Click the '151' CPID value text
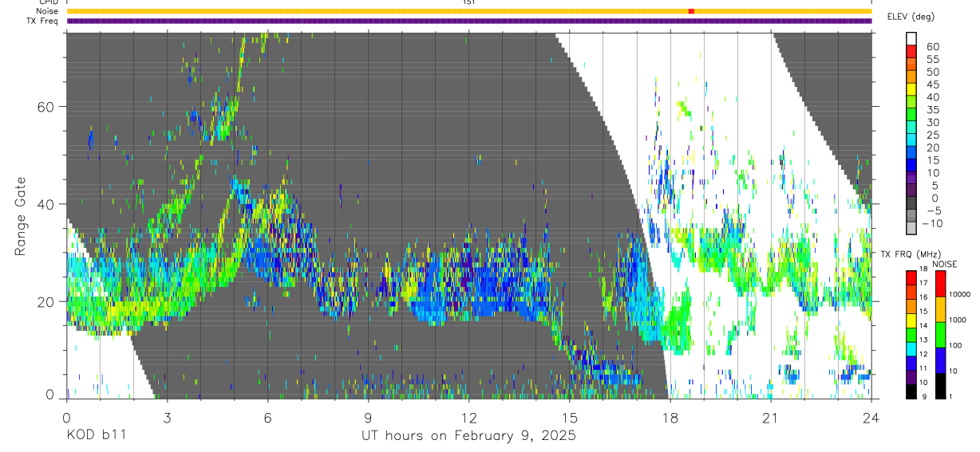980x452 pixels. click(x=469, y=2)
